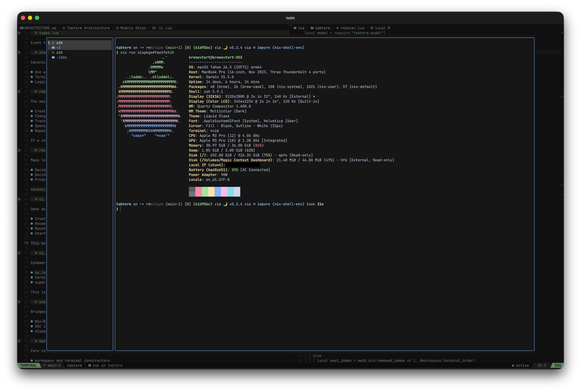This screenshot has height=392, width=581.
Task: Click the Lua file icon before reducer.lua
Action: point(337,28)
